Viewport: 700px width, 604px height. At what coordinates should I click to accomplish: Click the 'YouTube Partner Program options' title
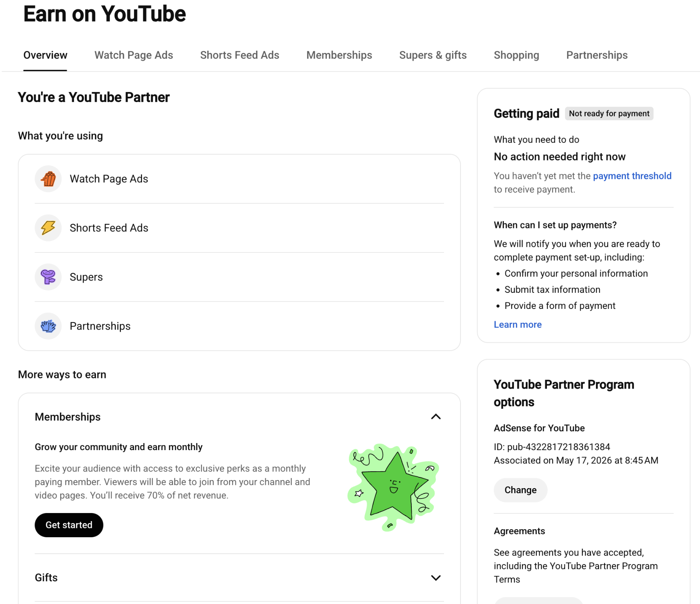564,393
